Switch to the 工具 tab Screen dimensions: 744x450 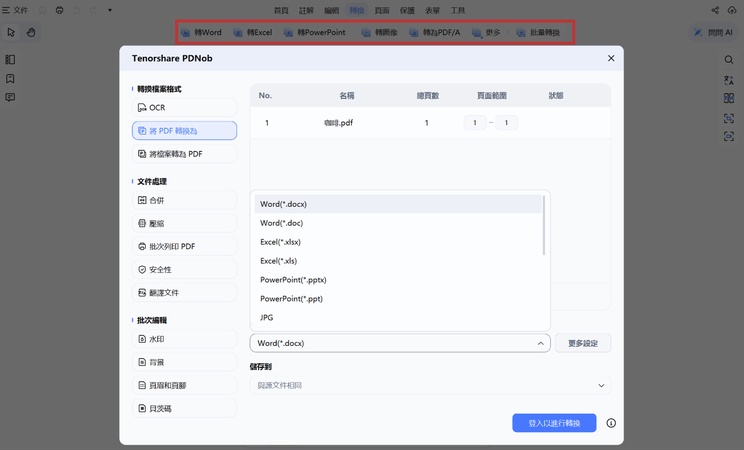click(x=457, y=10)
